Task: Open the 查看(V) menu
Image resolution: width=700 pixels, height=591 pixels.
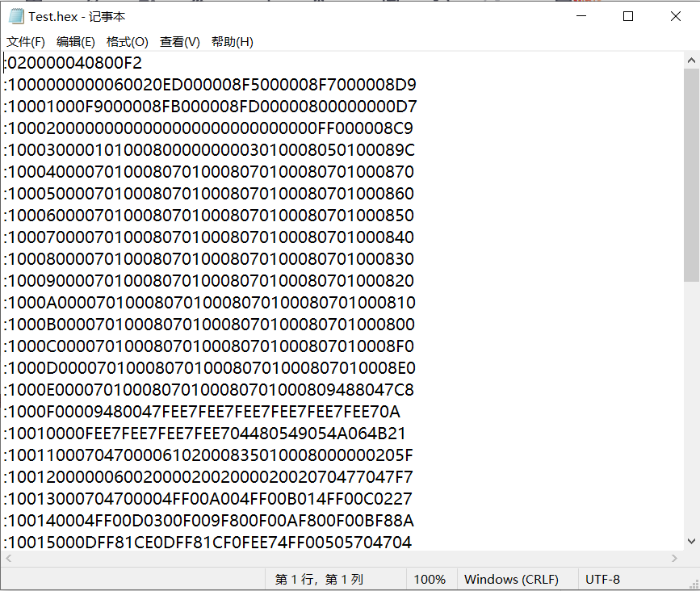Action: 179,42
